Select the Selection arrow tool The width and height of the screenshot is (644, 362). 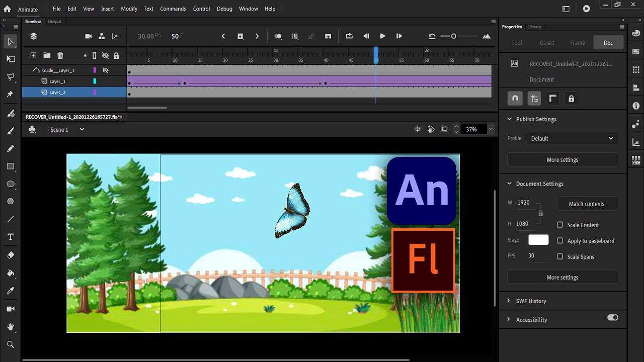pyautogui.click(x=11, y=42)
